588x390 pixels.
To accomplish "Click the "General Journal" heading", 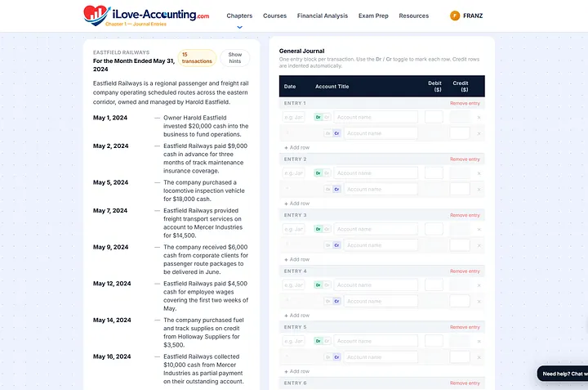I will 301,51.
